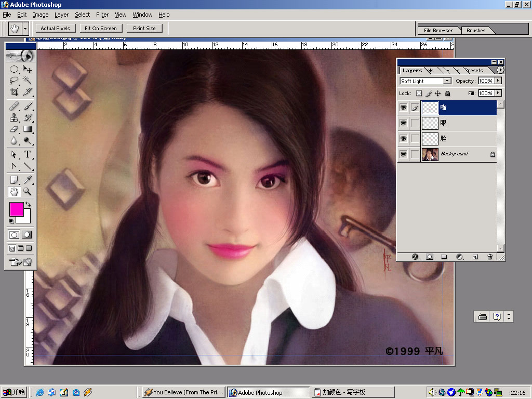The image size is (532, 399).
Task: Click the Print Size button
Action: (x=144, y=29)
